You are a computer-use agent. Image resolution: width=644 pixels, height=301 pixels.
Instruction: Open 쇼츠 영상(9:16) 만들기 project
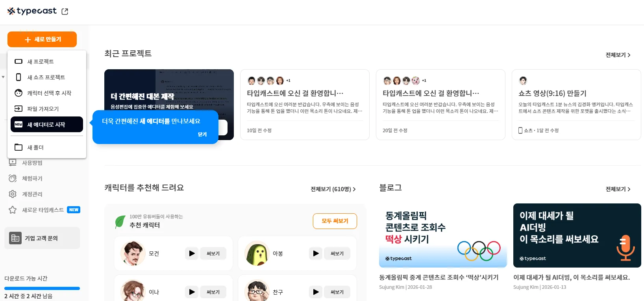(576, 105)
